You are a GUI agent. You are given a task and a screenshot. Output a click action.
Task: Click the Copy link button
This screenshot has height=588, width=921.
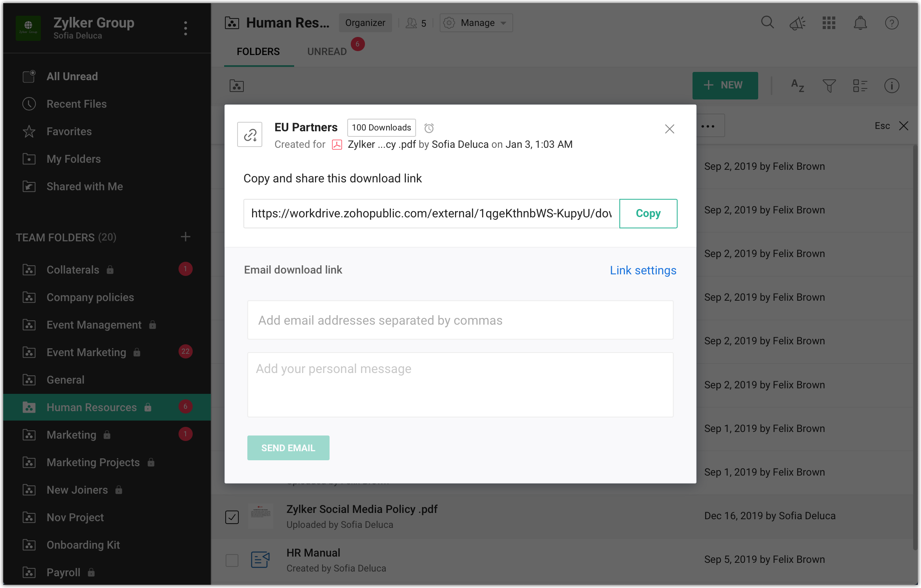(648, 213)
